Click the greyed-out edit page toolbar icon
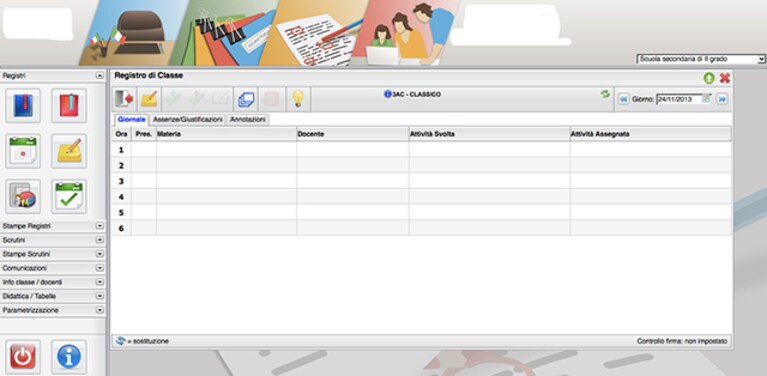Viewport: 767px width, 376px height. (221, 99)
